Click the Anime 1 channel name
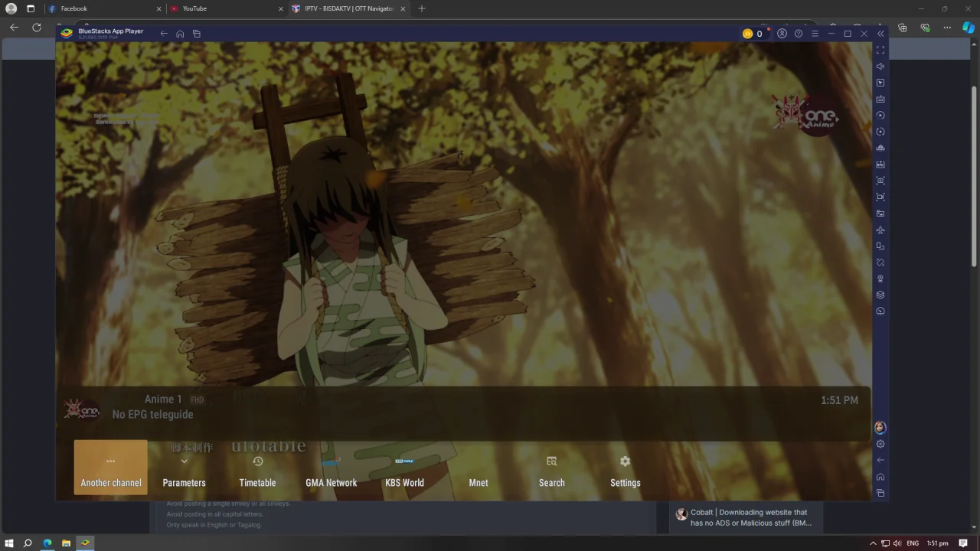This screenshot has width=980, height=551. tap(163, 399)
